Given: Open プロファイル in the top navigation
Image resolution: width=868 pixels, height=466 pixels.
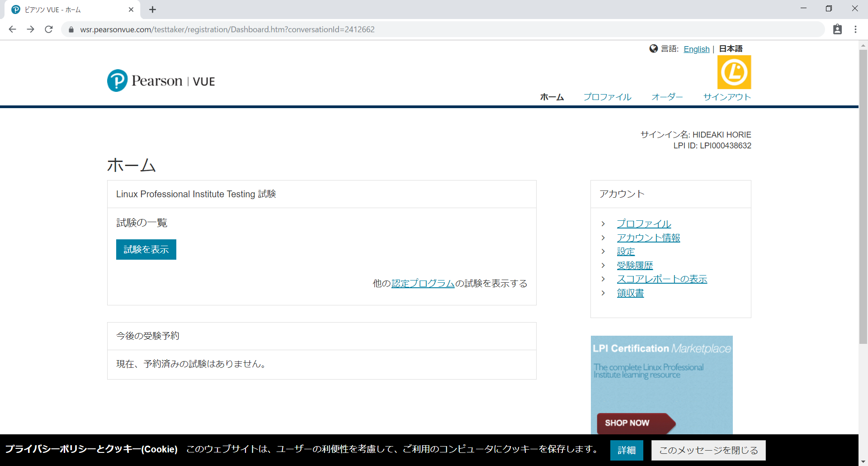Looking at the screenshot, I should pyautogui.click(x=607, y=97).
